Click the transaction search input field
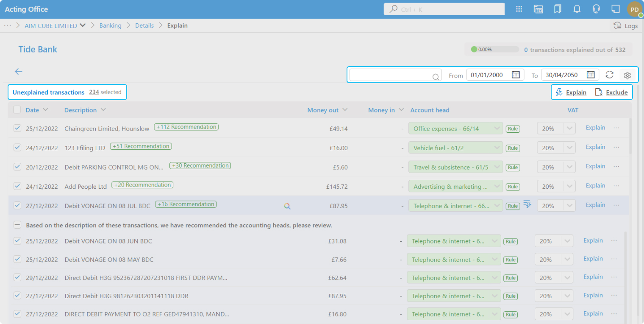Screen dimensions: 644x324 click(390, 75)
